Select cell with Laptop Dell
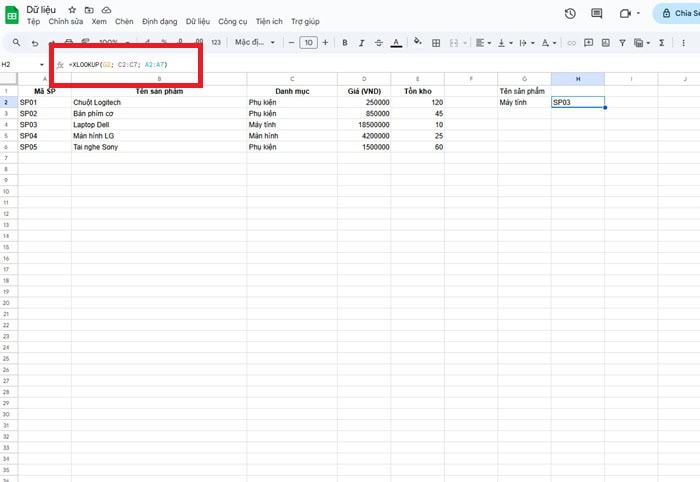Screen dimensions: 700x482 tap(159, 125)
